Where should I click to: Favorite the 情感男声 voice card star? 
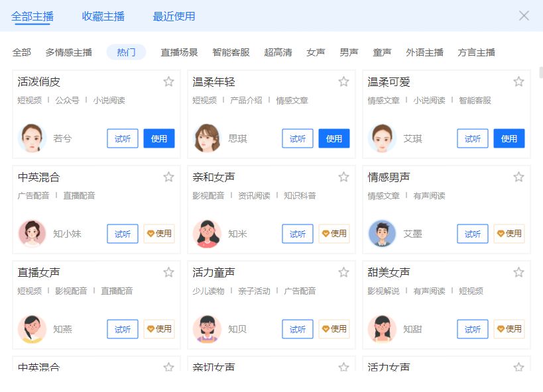[x=518, y=177]
